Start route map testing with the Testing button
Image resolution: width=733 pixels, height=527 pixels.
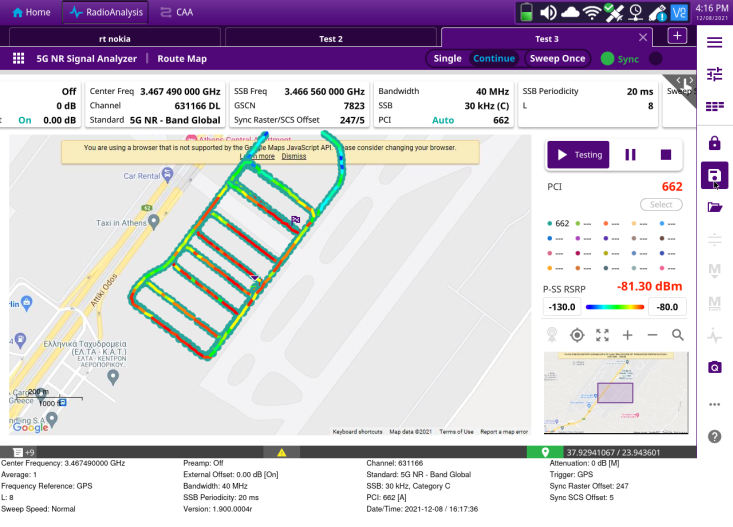(579, 155)
